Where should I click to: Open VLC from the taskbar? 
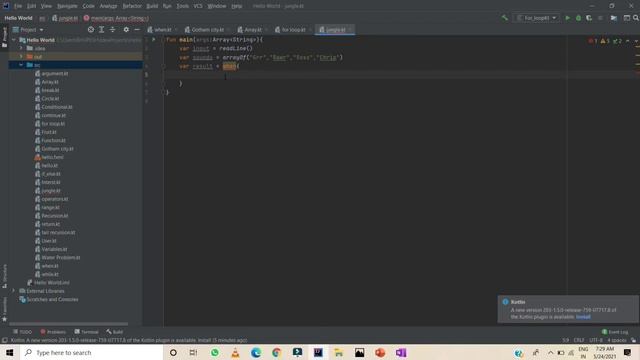[236, 352]
